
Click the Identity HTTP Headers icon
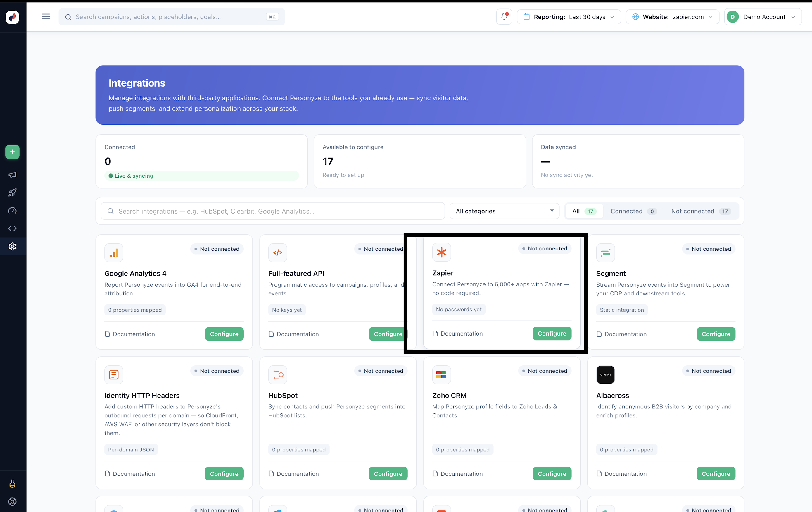(x=114, y=374)
